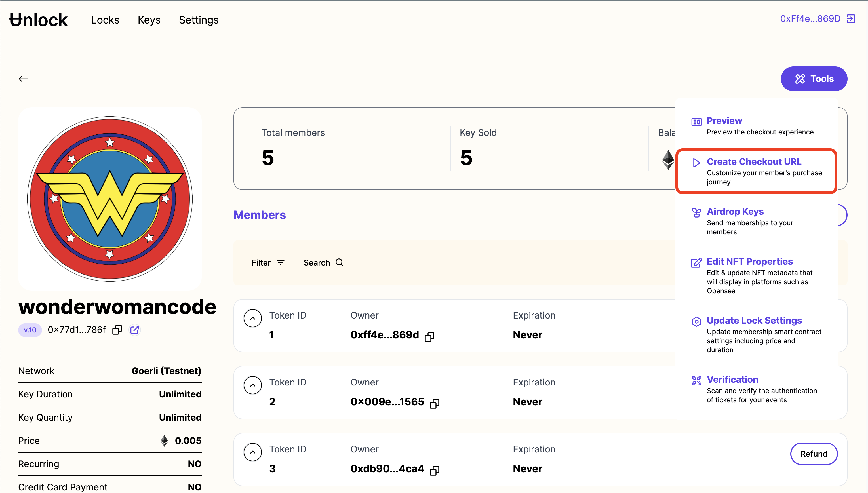Click the Create Checkout URL icon
This screenshot has width=868, height=493.
tap(696, 162)
